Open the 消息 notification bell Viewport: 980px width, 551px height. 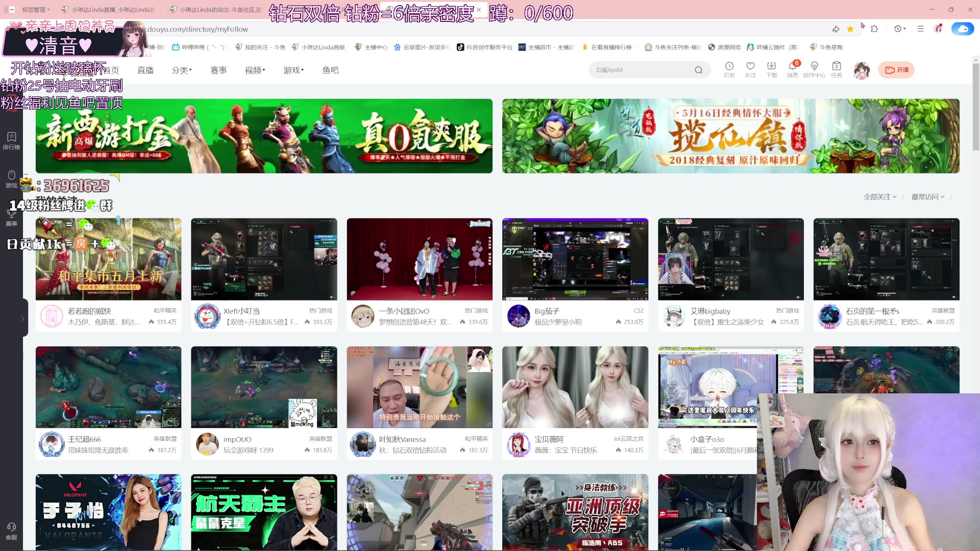click(792, 69)
